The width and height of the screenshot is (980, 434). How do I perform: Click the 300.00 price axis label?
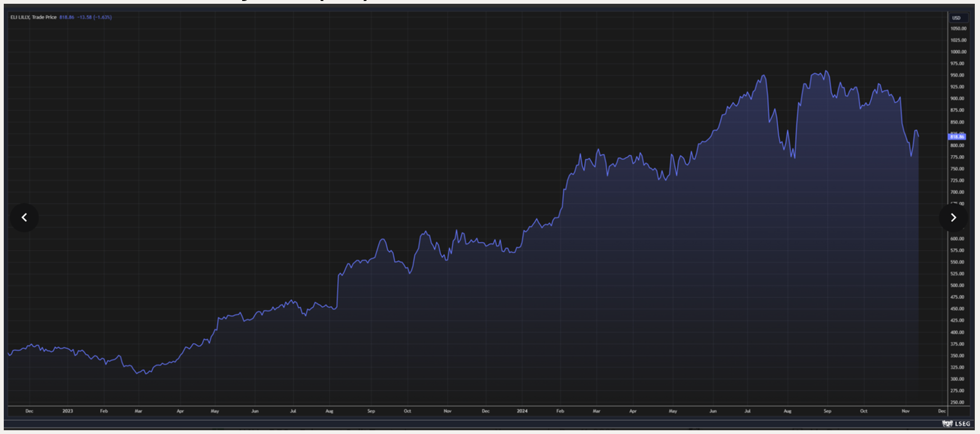[957, 379]
